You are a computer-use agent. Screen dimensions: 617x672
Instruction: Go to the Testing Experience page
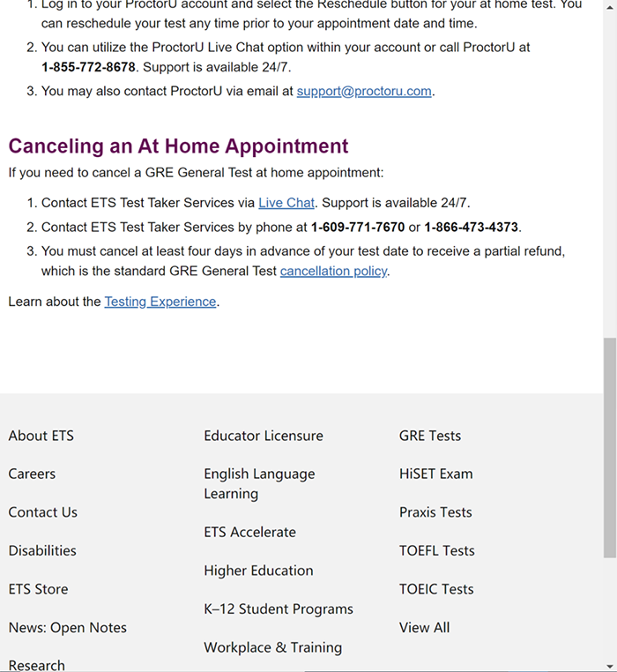(x=160, y=302)
